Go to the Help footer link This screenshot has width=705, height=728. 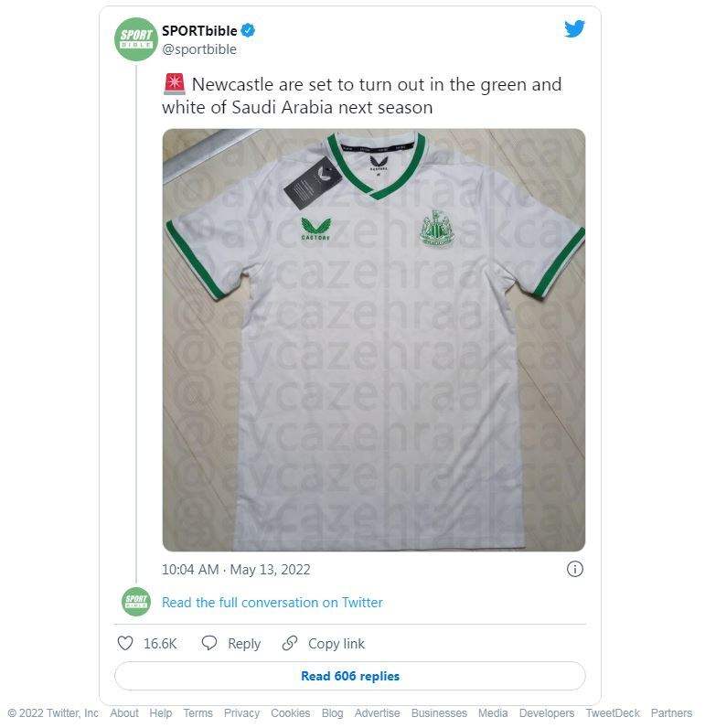click(x=161, y=713)
